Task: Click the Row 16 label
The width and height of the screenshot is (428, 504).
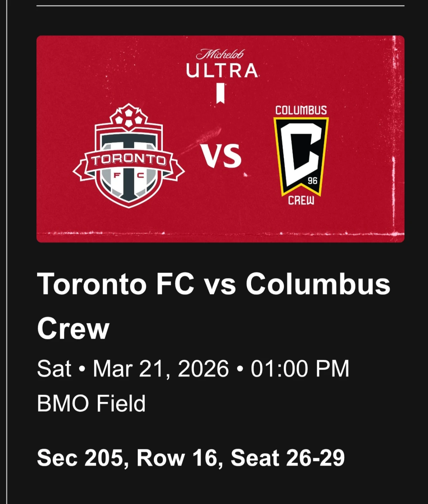Action: pos(178,458)
